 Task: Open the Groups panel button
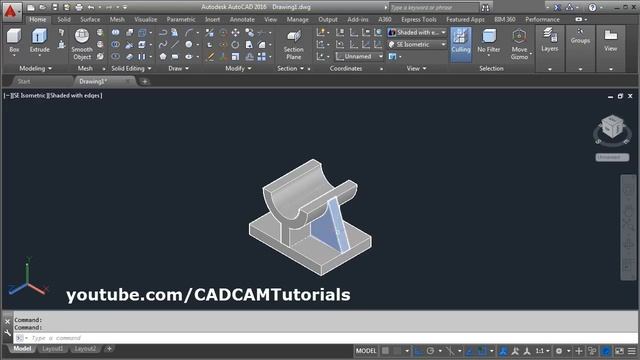point(580,37)
